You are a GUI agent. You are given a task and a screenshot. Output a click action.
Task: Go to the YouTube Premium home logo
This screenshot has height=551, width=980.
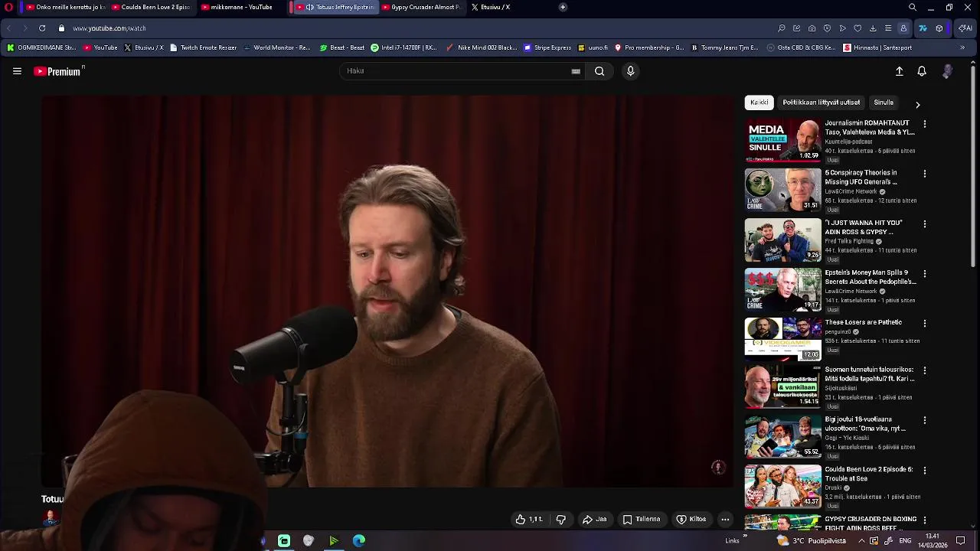(59, 71)
